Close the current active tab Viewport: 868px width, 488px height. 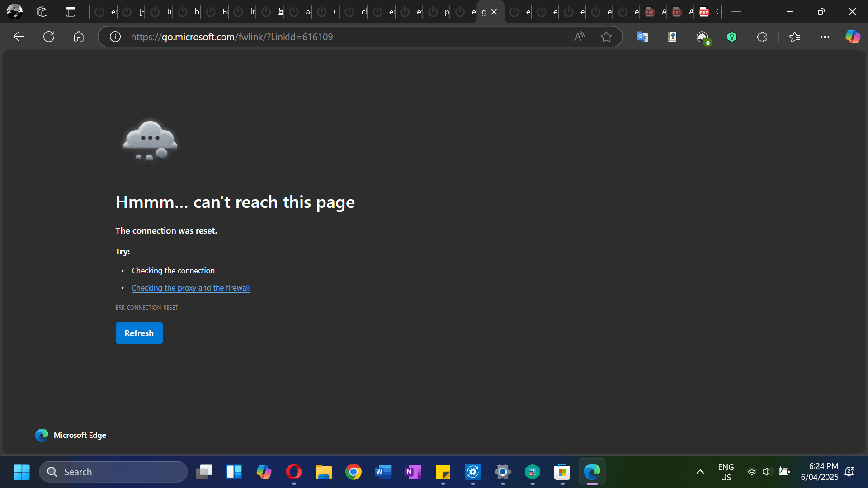494,12
